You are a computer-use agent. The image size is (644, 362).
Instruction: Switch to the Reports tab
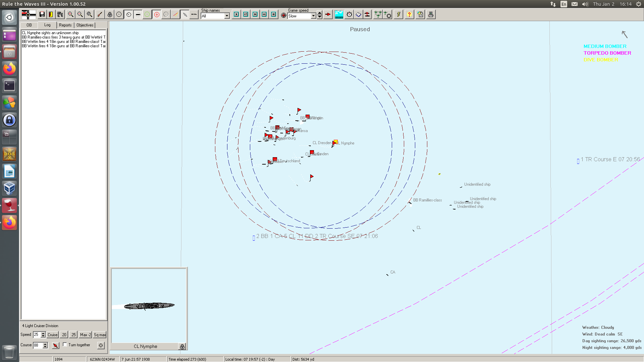65,25
